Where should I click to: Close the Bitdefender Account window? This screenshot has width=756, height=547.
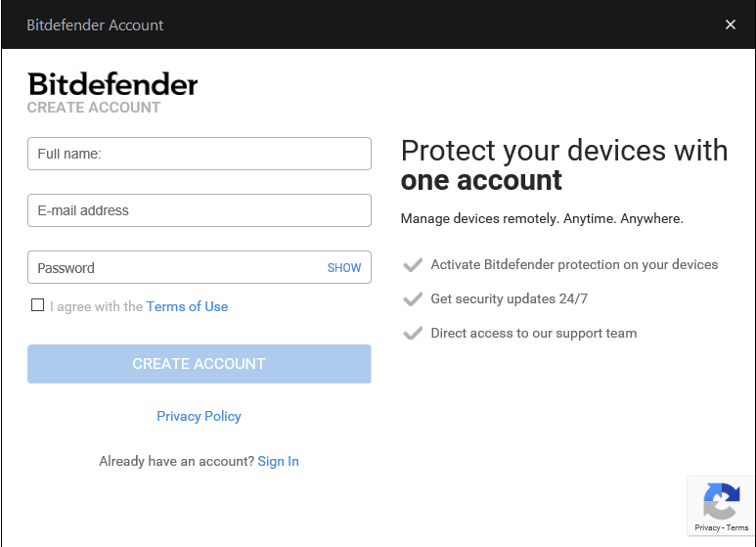[730, 24]
